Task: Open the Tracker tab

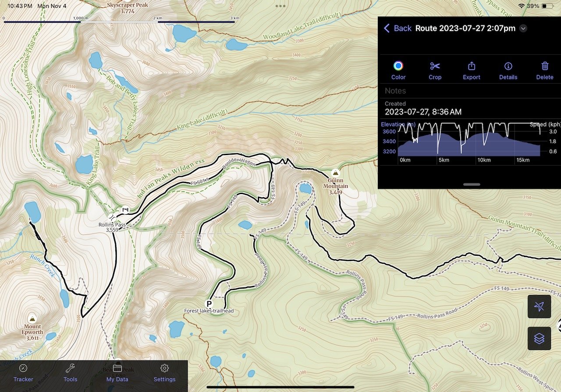Action: (23, 373)
